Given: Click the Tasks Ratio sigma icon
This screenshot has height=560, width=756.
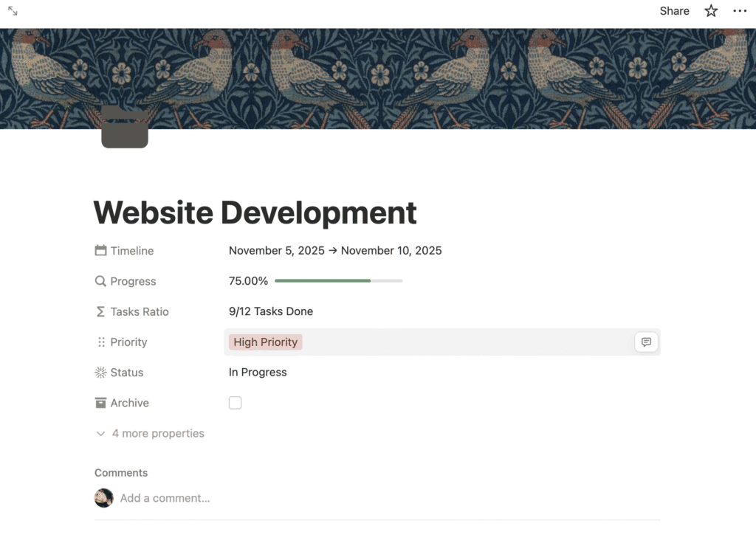Looking at the screenshot, I should click(x=100, y=311).
